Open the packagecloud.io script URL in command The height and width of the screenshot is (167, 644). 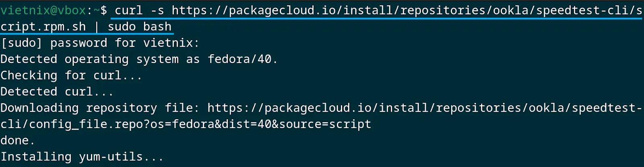[x=407, y=10]
